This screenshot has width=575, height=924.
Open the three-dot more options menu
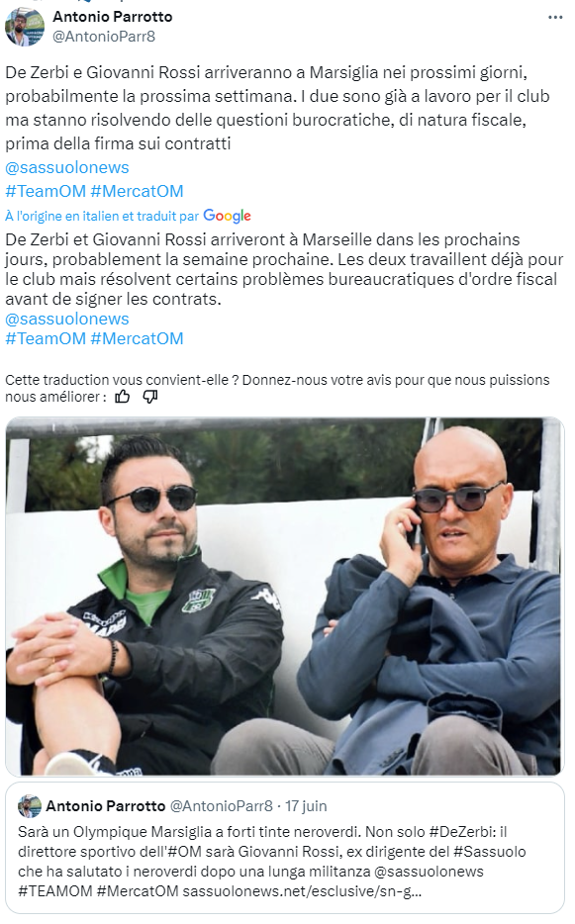pos(555,17)
